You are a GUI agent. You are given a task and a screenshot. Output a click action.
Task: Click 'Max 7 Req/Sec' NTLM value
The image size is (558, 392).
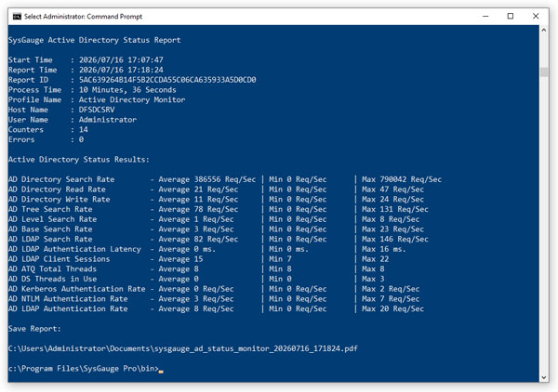391,299
